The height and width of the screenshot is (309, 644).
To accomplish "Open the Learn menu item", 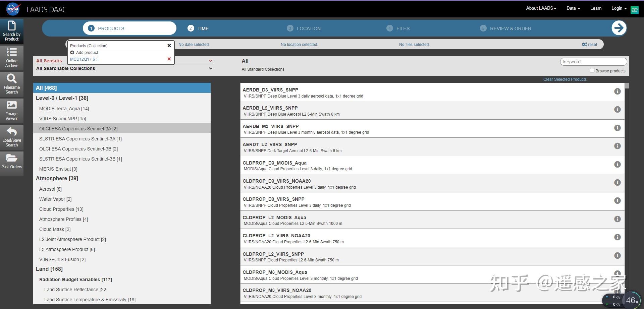I will (596, 8).
